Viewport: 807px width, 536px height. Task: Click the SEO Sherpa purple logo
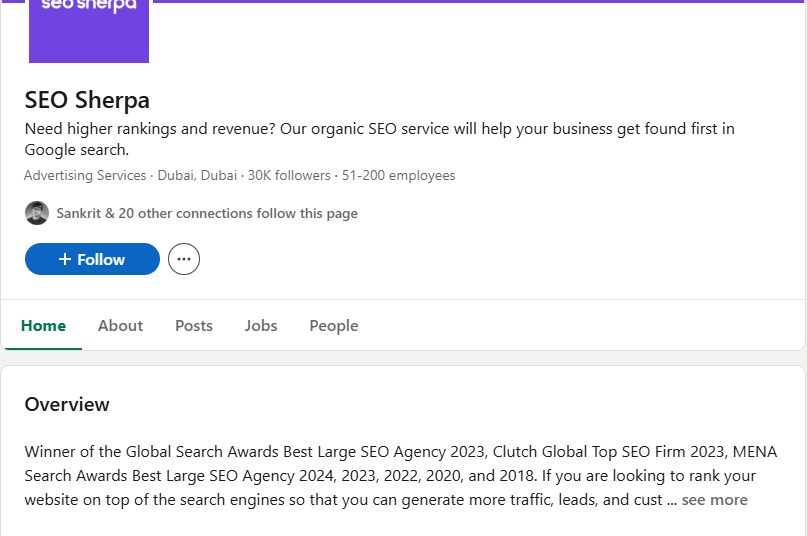(89, 30)
